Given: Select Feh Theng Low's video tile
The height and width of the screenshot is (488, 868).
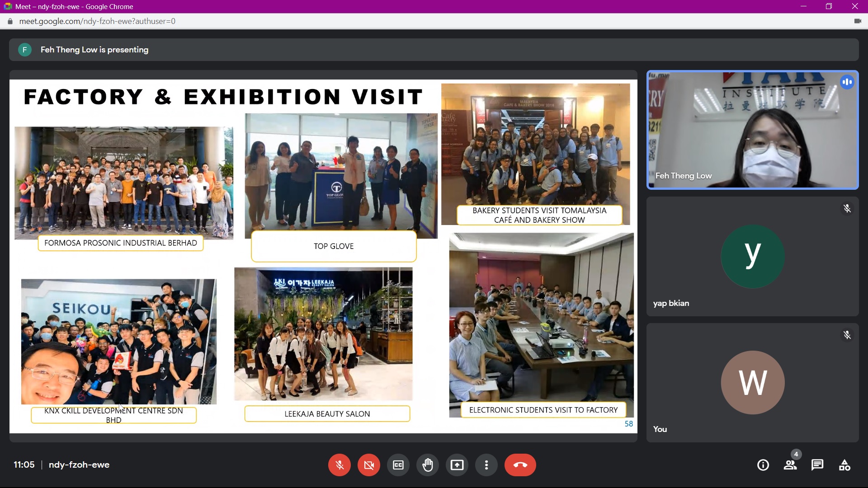Looking at the screenshot, I should tap(753, 130).
